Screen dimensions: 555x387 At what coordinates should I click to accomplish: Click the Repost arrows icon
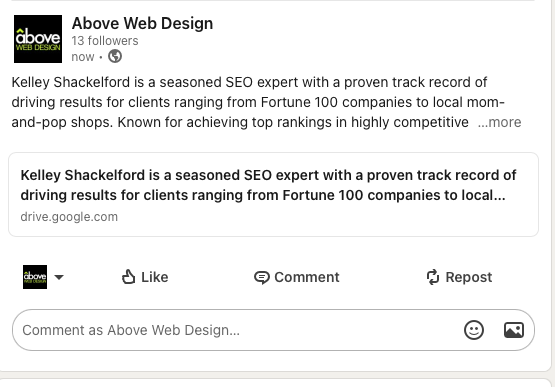(433, 277)
